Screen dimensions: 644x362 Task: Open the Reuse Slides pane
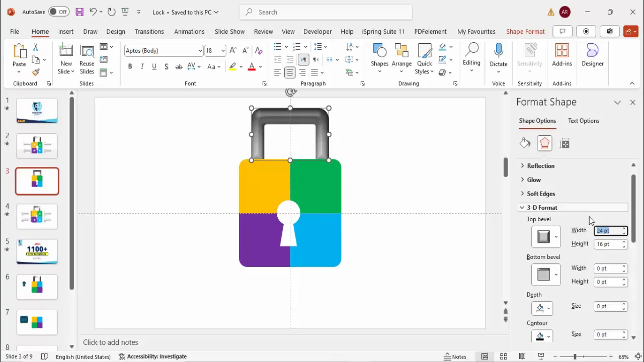87,59
